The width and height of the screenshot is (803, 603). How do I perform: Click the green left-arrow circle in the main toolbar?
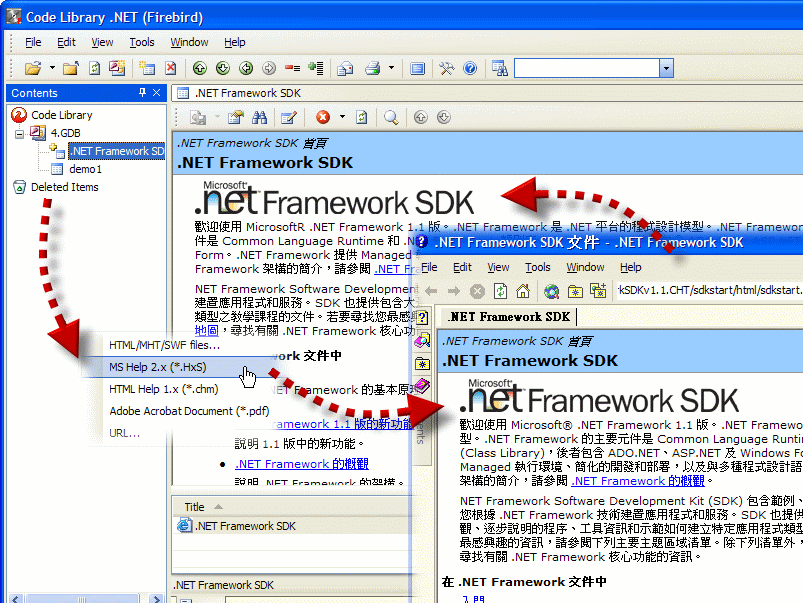(246, 68)
